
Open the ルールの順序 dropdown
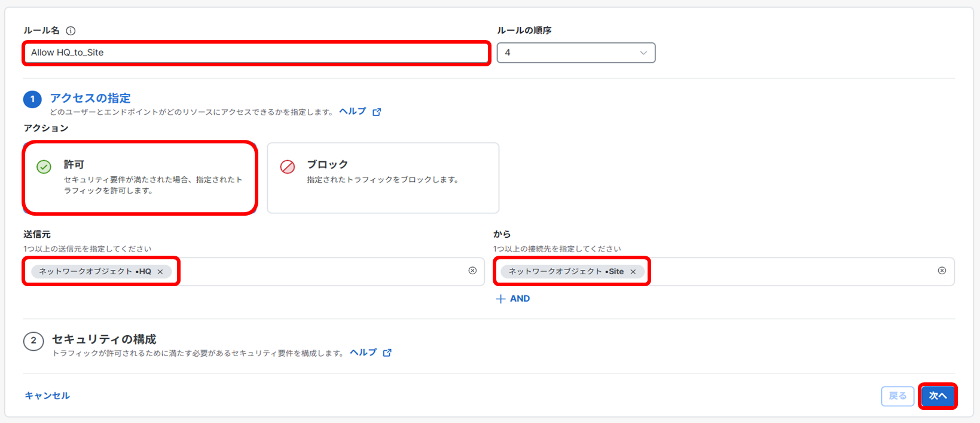576,53
